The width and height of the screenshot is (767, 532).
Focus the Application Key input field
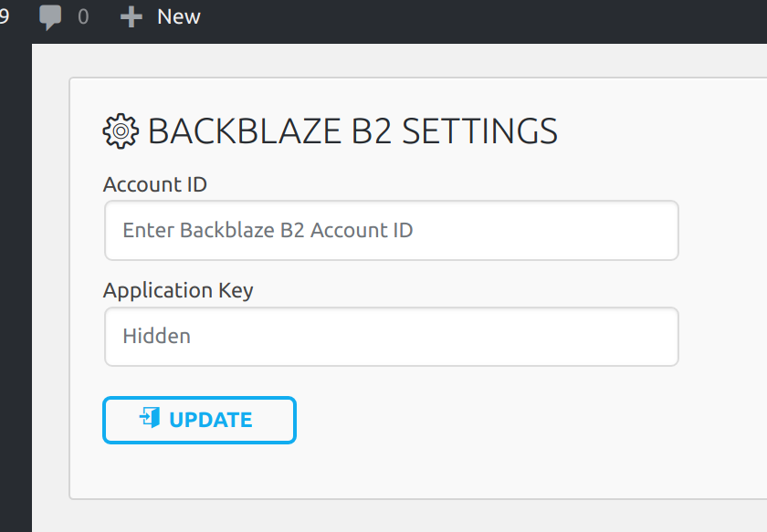391,336
